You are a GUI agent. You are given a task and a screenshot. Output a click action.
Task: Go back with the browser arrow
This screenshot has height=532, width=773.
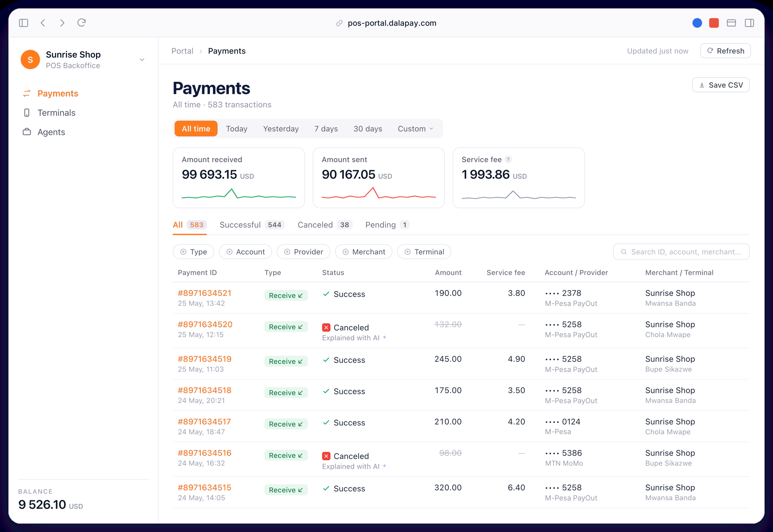click(x=43, y=23)
